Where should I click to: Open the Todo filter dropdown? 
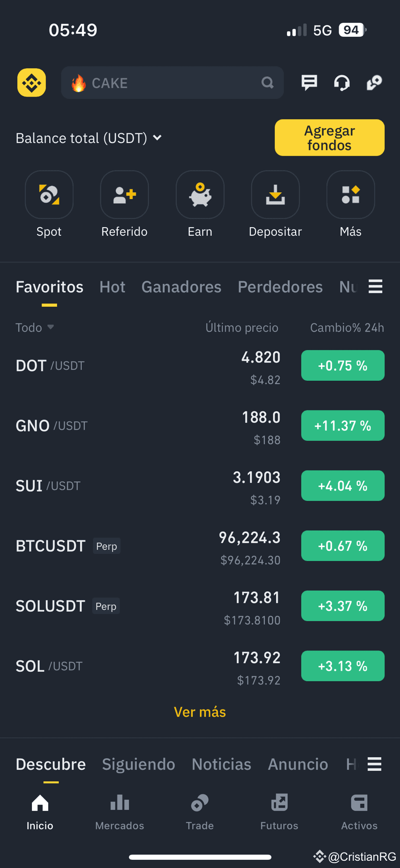[x=35, y=328]
